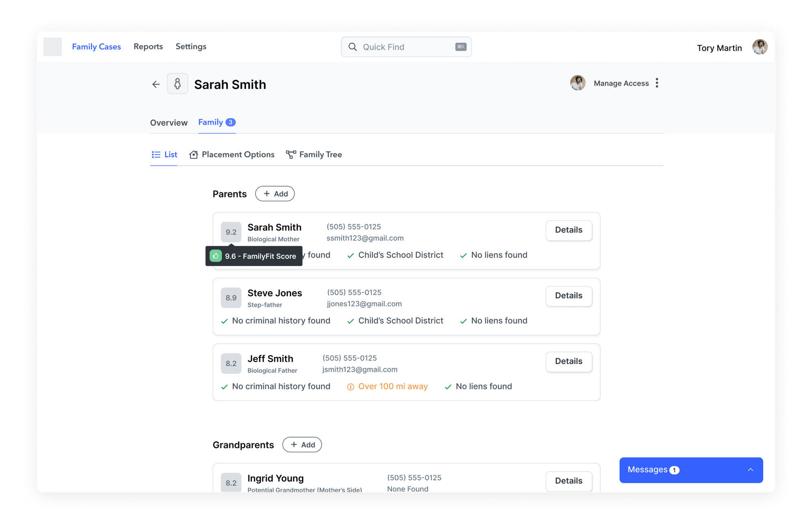
Task: Select the Family tab
Action: [x=217, y=122]
